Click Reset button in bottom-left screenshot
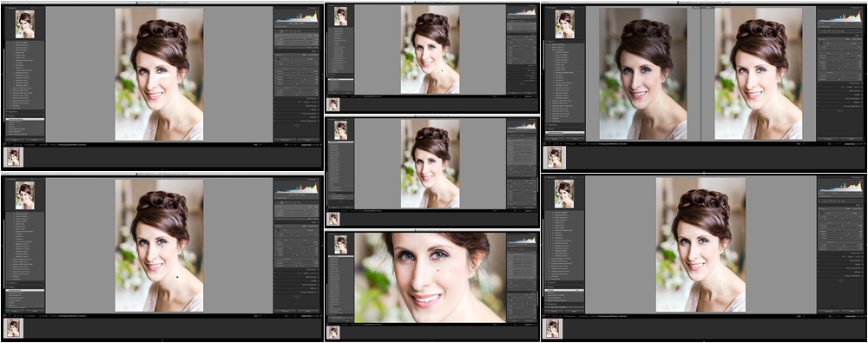 [x=308, y=311]
